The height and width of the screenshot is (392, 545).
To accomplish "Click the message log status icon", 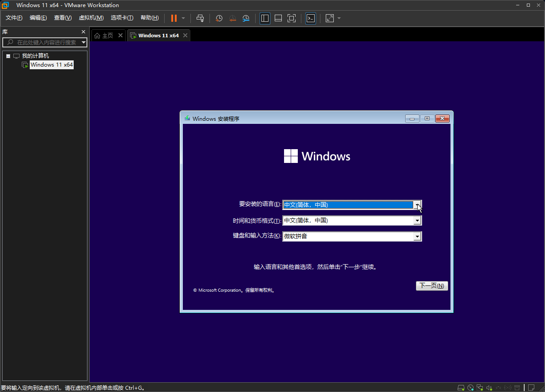I will point(531,388).
